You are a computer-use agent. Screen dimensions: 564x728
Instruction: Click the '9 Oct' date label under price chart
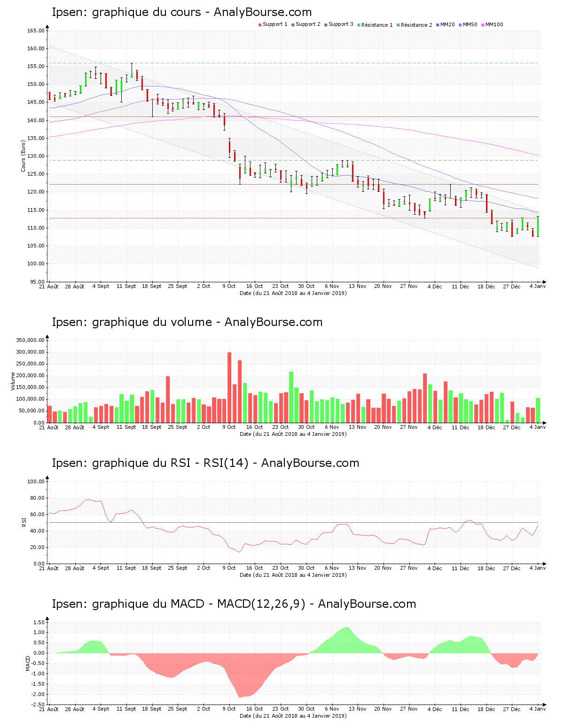[229, 286]
